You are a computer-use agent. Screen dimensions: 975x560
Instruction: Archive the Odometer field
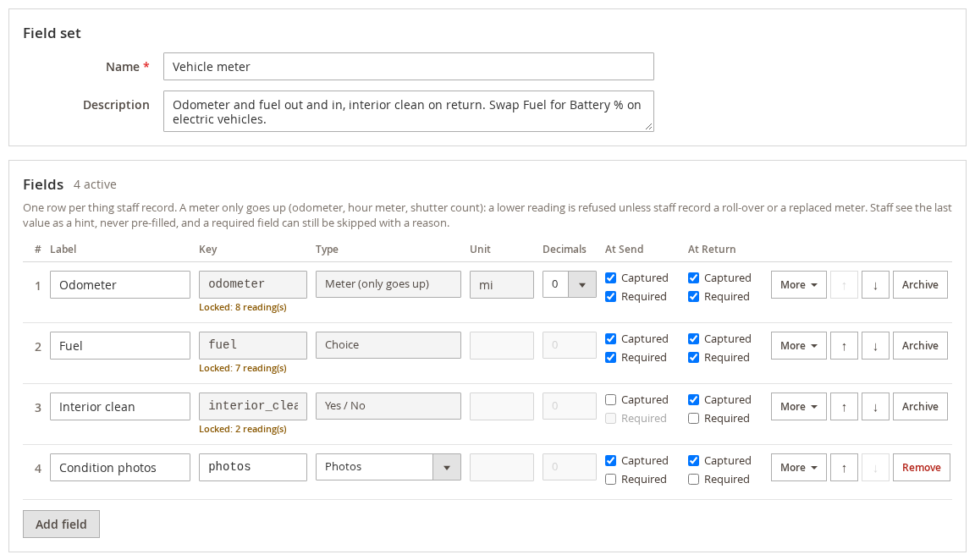pos(920,285)
